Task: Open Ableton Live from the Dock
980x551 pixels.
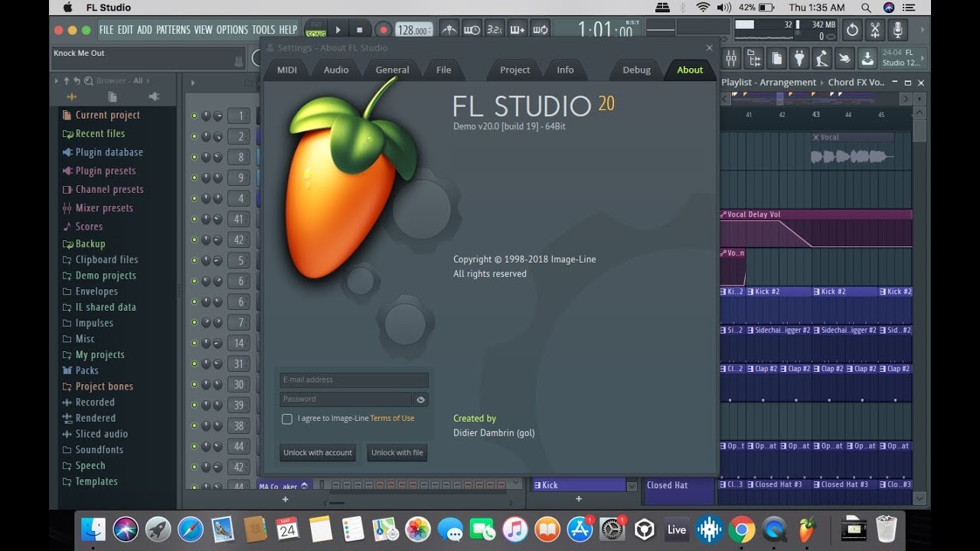Action: pos(677,529)
